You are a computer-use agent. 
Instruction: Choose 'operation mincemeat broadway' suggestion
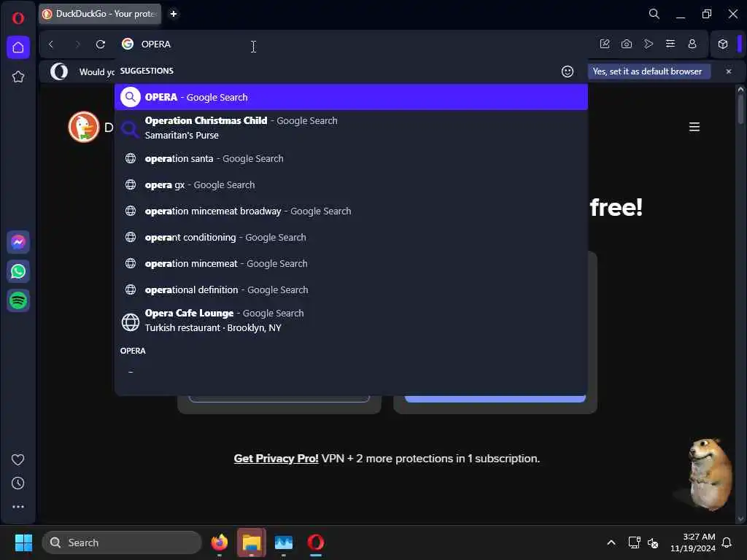coord(351,211)
